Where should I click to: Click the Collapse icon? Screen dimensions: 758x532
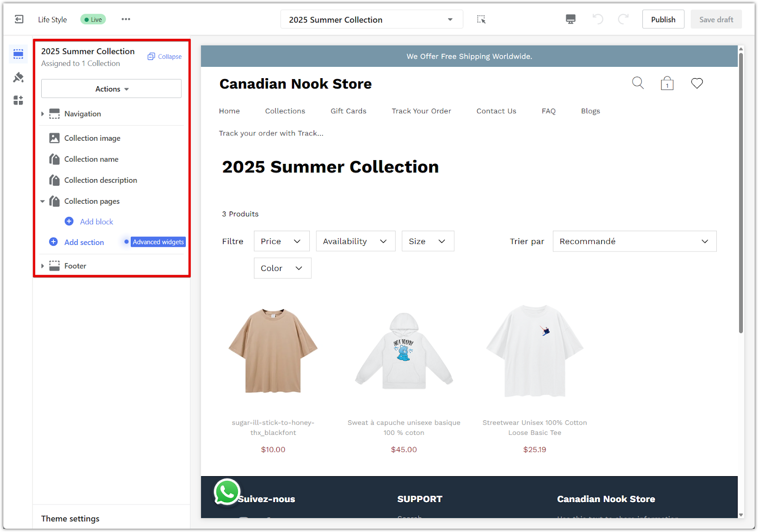[x=151, y=56]
